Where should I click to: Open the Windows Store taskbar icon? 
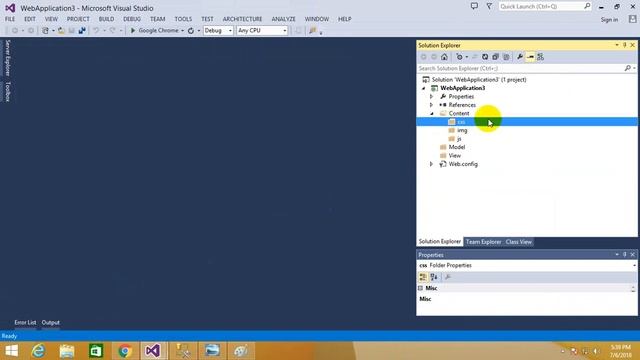pos(96,351)
